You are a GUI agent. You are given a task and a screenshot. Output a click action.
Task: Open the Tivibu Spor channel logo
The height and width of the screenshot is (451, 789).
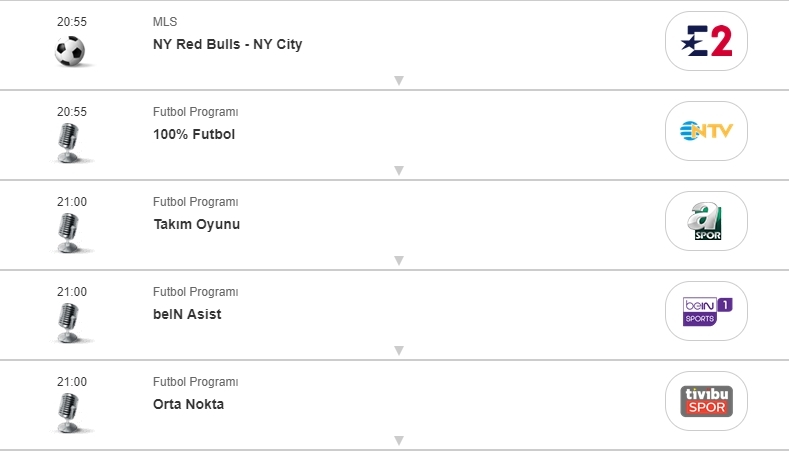pyautogui.click(x=706, y=401)
